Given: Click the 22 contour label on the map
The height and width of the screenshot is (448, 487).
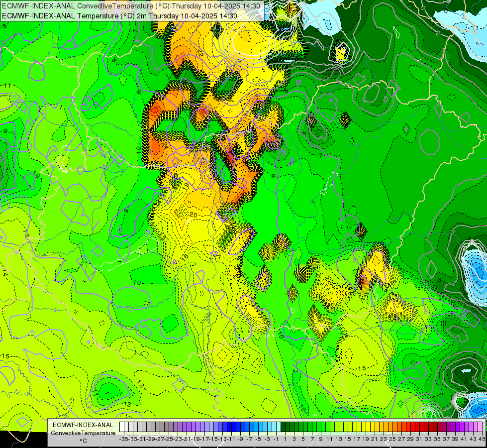Looking at the screenshot, I should [200, 53].
